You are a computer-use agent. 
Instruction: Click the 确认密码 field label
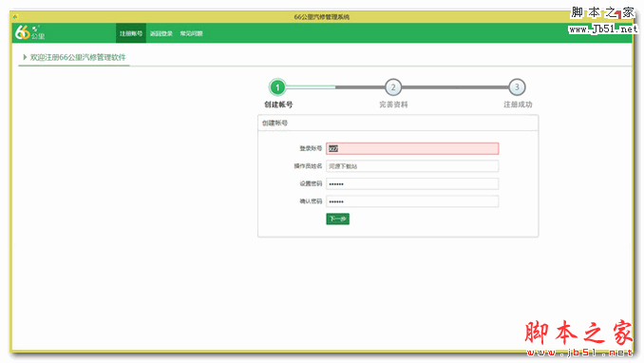[x=311, y=201]
